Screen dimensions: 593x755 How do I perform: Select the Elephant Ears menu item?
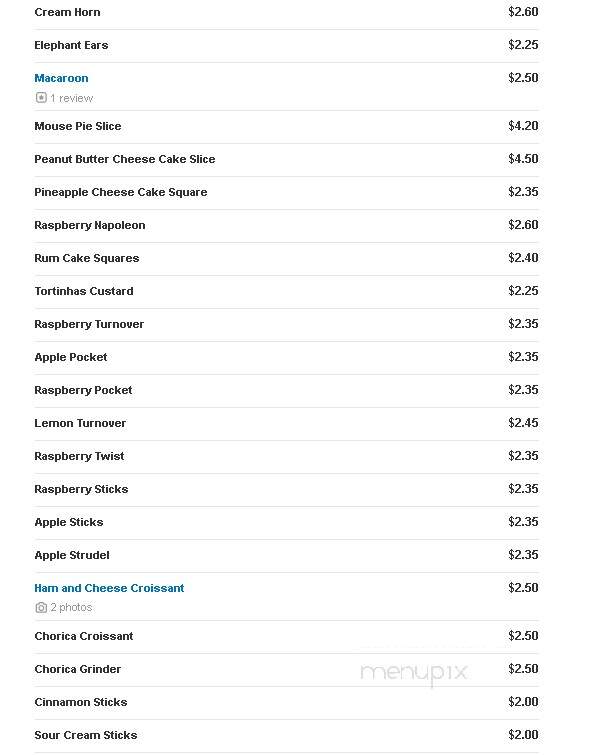71,45
